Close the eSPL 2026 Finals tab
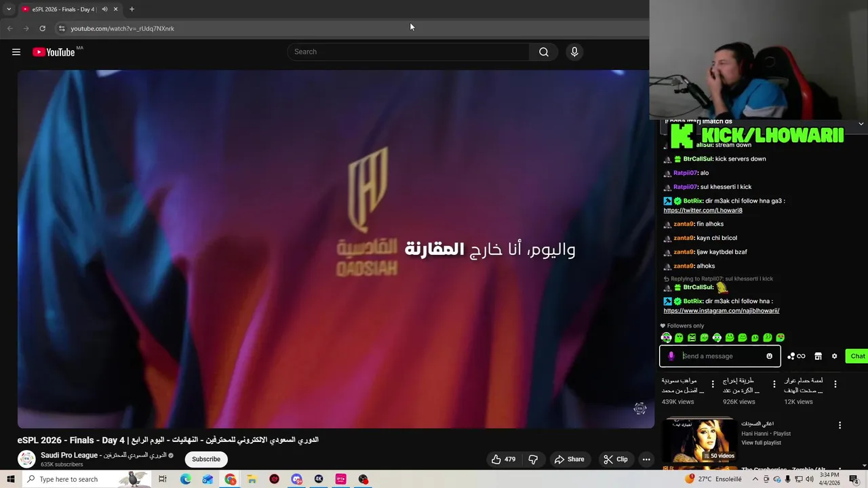 tap(115, 9)
